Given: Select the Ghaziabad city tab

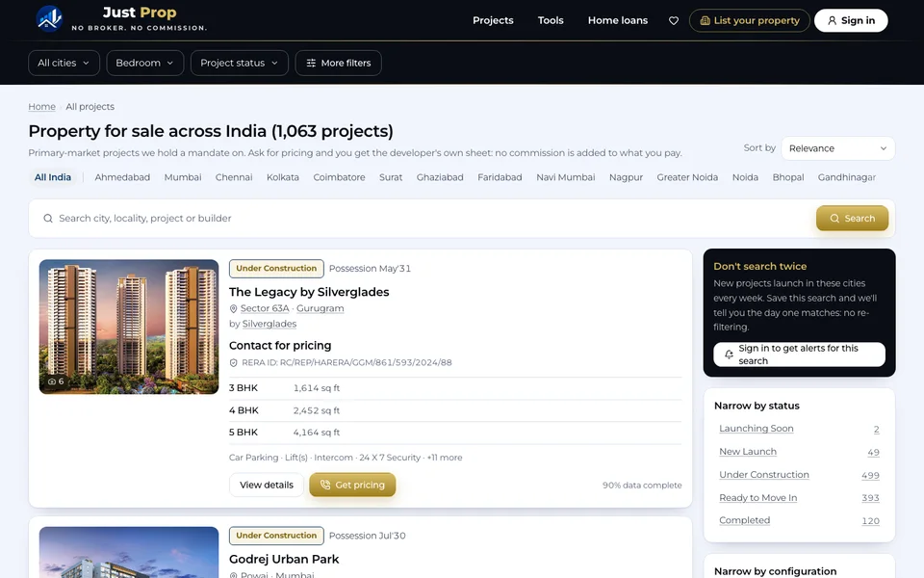Looking at the screenshot, I should tap(440, 177).
